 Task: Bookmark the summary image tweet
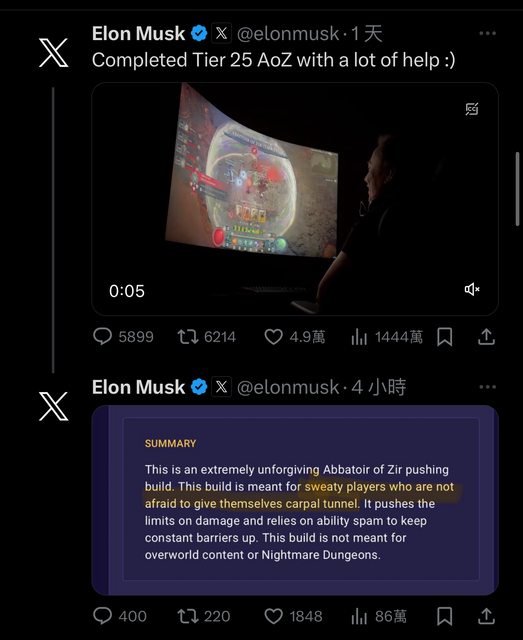444,616
